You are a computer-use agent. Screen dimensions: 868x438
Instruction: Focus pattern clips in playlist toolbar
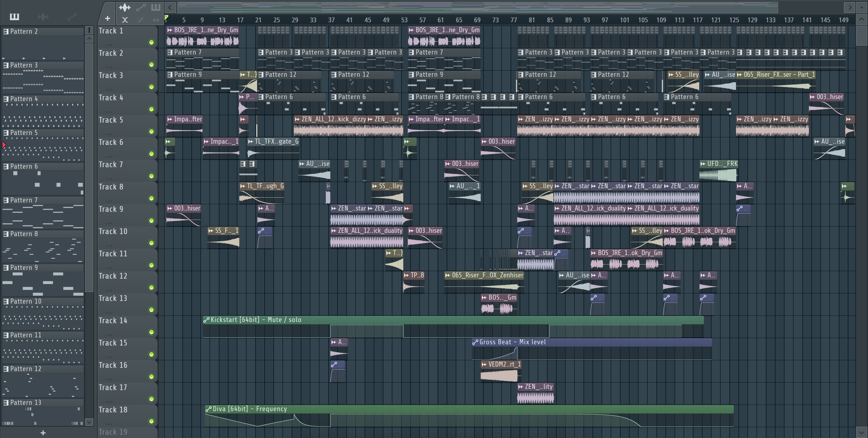pyautogui.click(x=156, y=7)
